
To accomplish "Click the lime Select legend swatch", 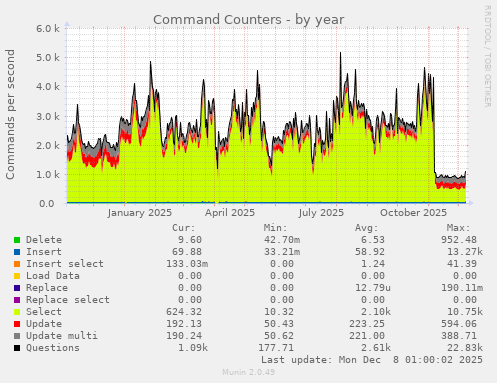I will [17, 312].
